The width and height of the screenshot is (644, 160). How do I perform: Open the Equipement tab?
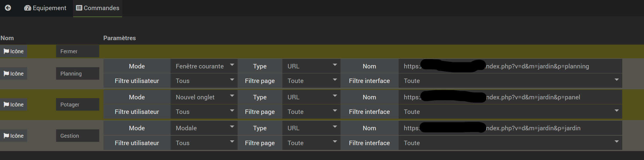(45, 8)
